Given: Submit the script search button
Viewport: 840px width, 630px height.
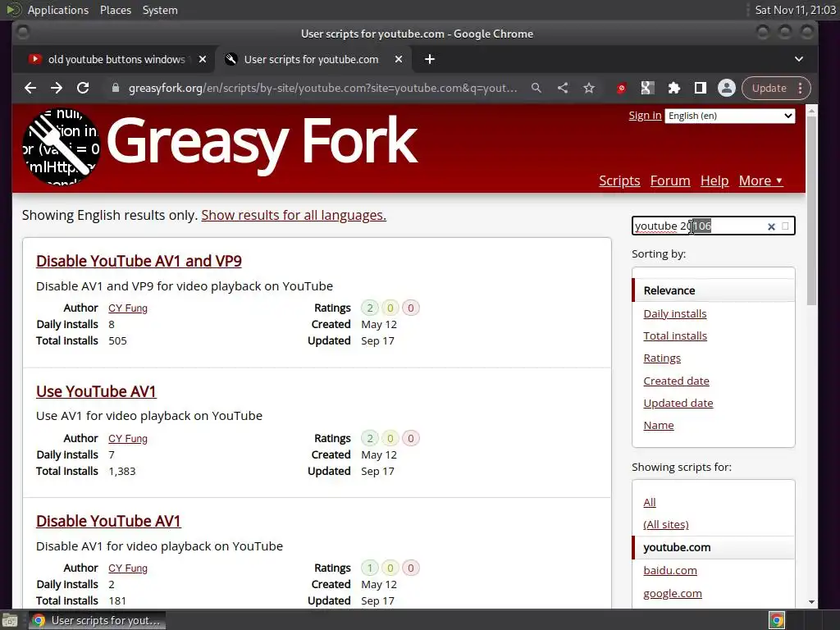Looking at the screenshot, I should 785,226.
